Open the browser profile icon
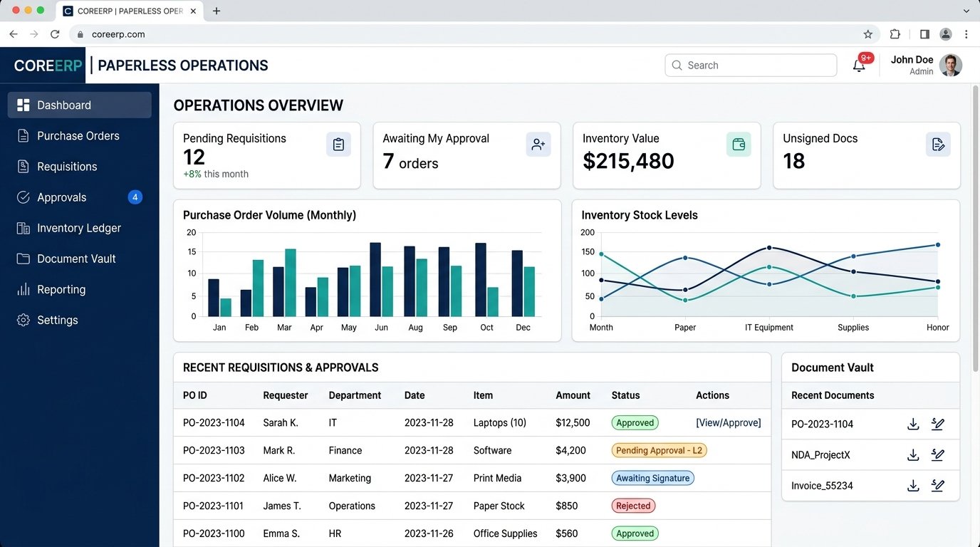The width and height of the screenshot is (980, 547). pos(946,34)
